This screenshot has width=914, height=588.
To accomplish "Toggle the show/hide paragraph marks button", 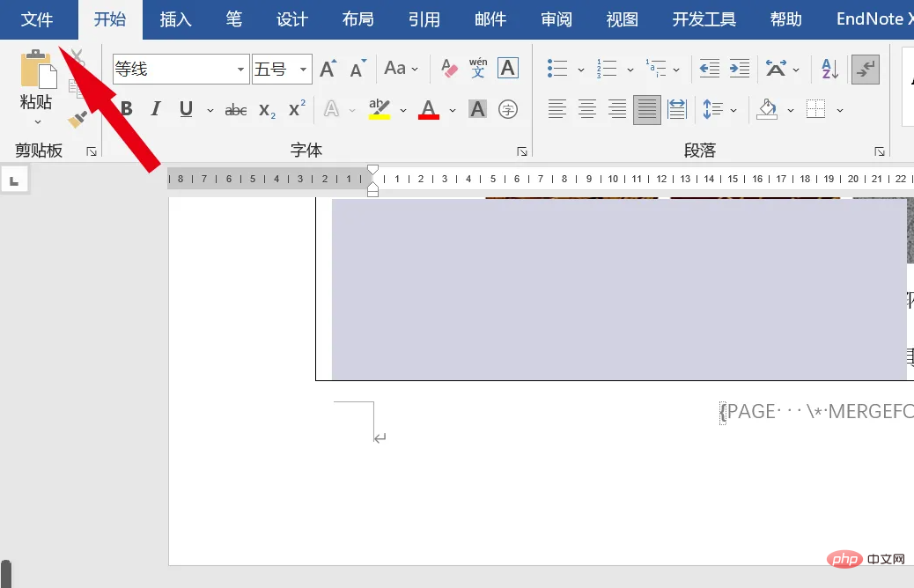I will tap(865, 68).
